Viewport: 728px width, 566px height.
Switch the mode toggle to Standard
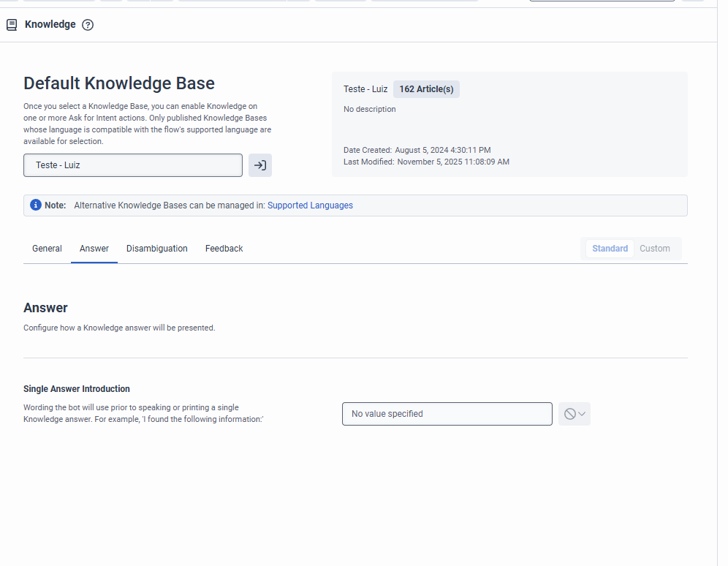[610, 249]
